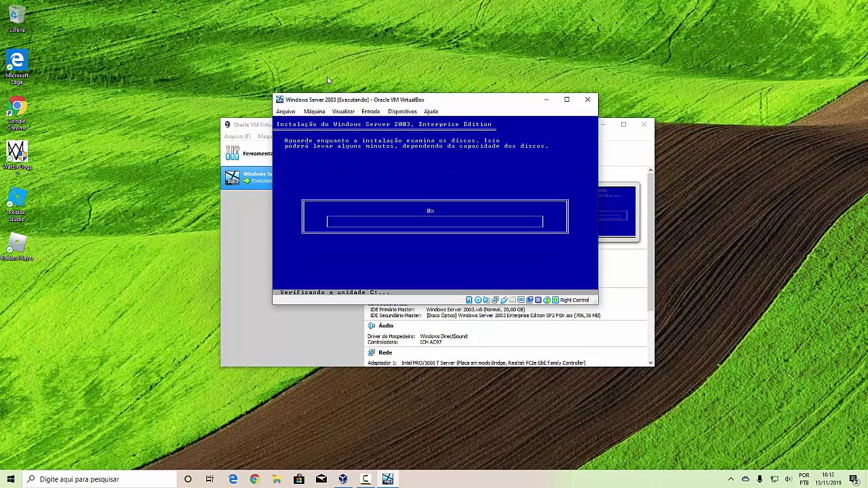The height and width of the screenshot is (488, 868).
Task: Click the Adaptador 1 network line
Action: point(476,363)
